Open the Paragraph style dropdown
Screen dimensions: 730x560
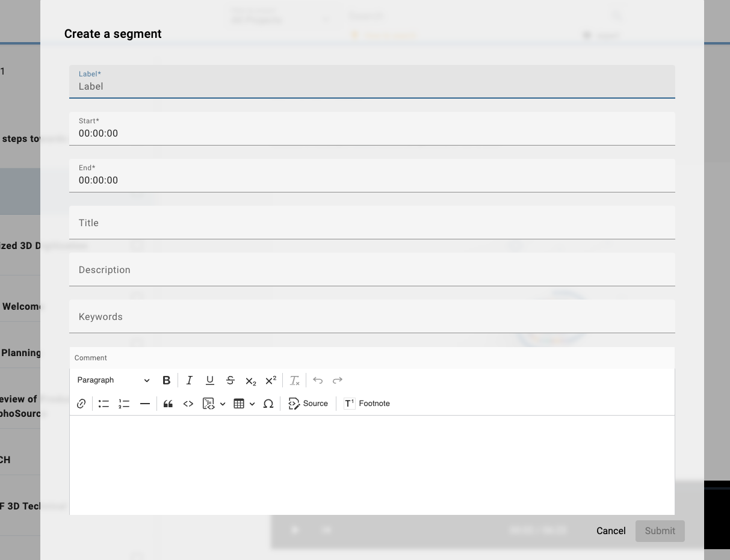113,380
